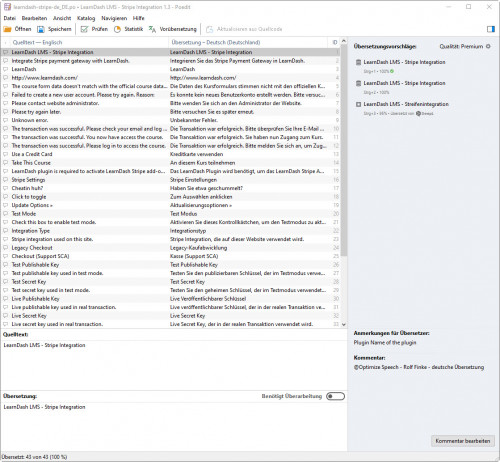
Task: Open the Datei menu
Action: [10, 18]
